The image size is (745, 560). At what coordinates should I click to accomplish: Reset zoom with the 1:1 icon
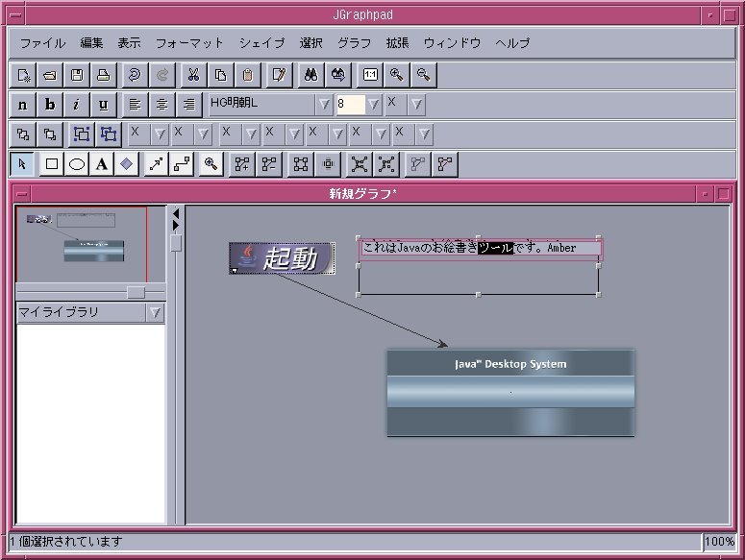(370, 75)
